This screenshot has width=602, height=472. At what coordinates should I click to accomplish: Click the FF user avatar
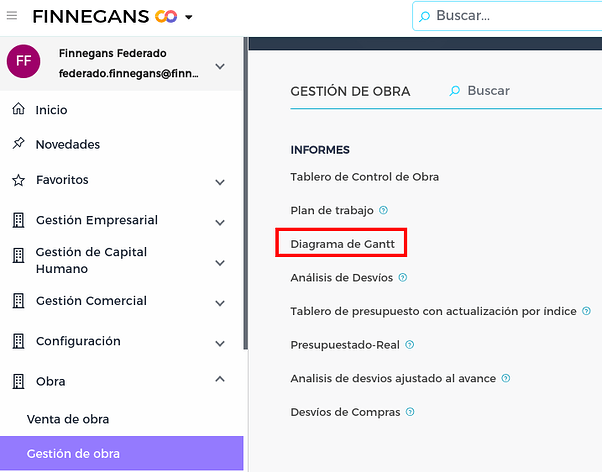click(x=24, y=62)
